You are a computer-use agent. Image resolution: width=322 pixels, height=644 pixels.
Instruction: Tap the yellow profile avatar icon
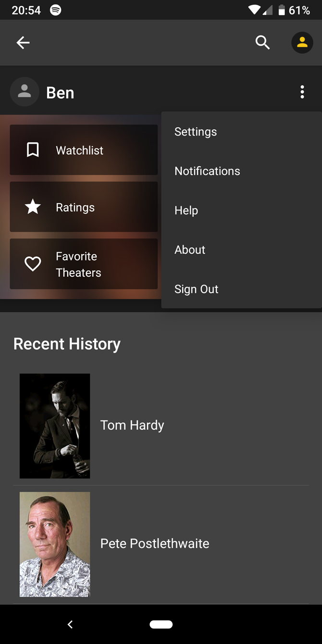click(x=302, y=42)
